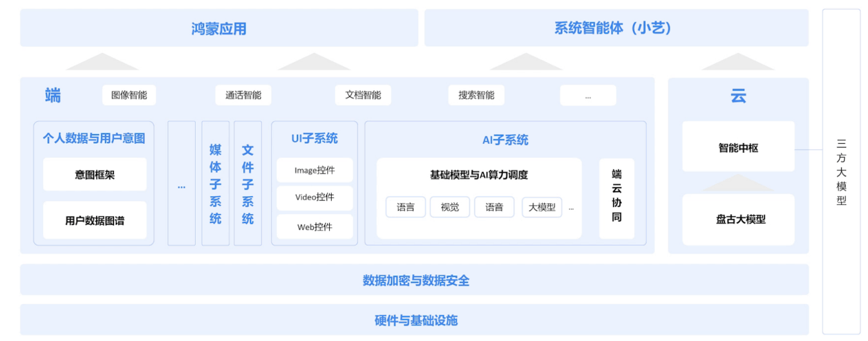The image size is (868, 341).
Task: Select the 个人数据与用户意图 heading
Action: point(94,138)
